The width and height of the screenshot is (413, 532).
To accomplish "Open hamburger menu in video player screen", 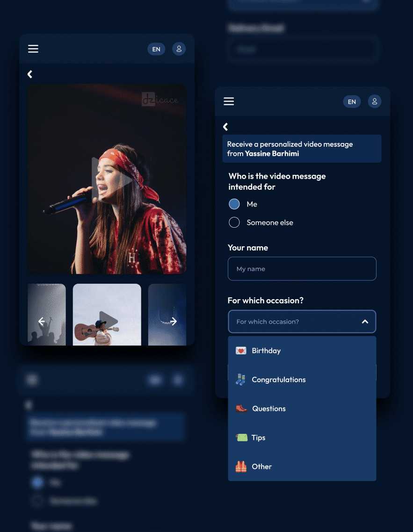I will [33, 49].
